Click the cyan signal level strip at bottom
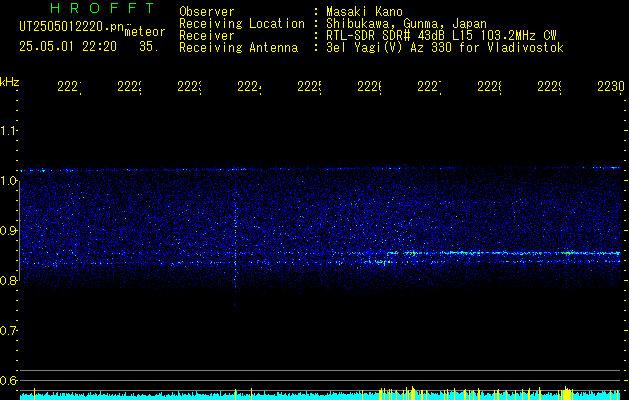 click(x=322, y=396)
